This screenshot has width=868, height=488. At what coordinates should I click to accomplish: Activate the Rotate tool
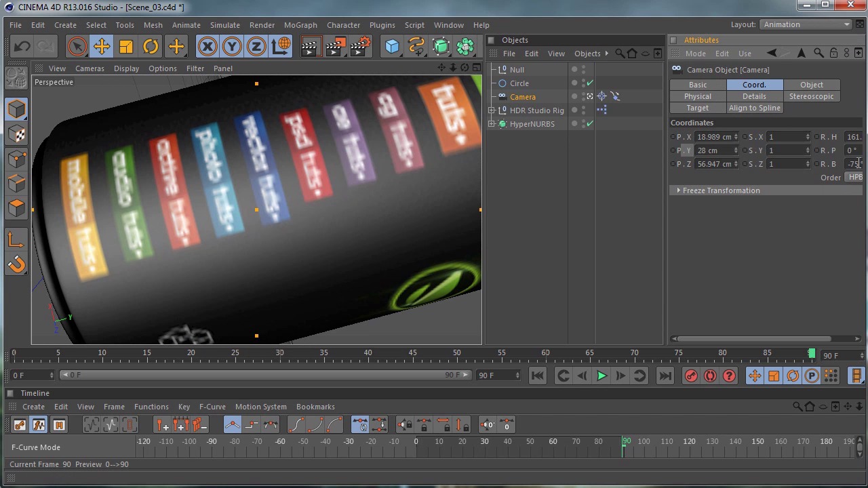tap(151, 46)
